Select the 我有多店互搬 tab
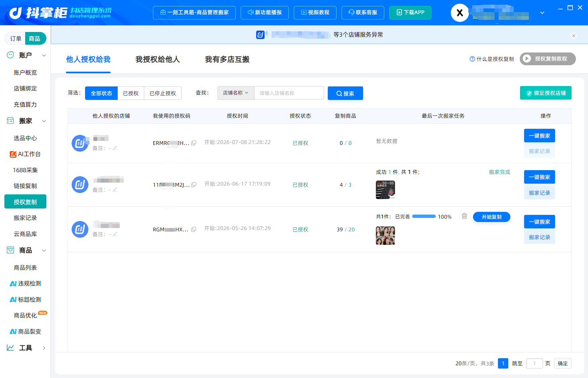Image resolution: width=588 pixels, height=378 pixels. pos(227,60)
